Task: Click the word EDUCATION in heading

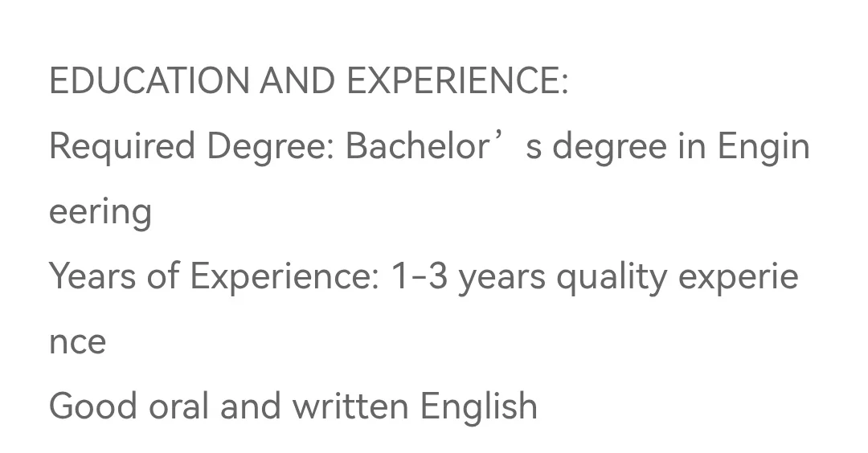Action: 149,81
